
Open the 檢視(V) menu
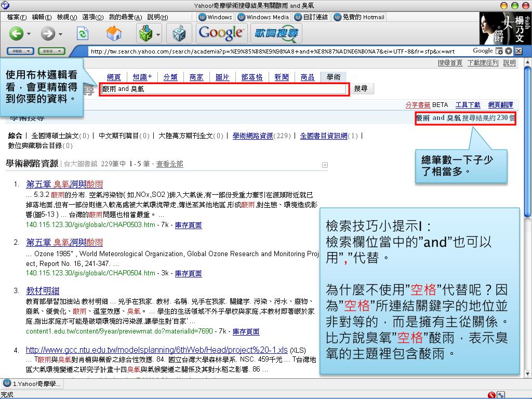pos(67,17)
